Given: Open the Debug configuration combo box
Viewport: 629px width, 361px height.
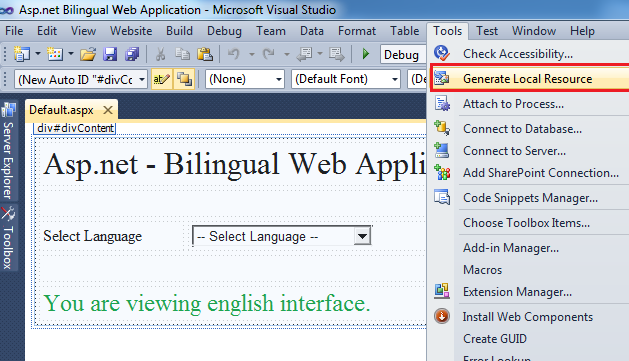Looking at the screenshot, I should (403, 55).
